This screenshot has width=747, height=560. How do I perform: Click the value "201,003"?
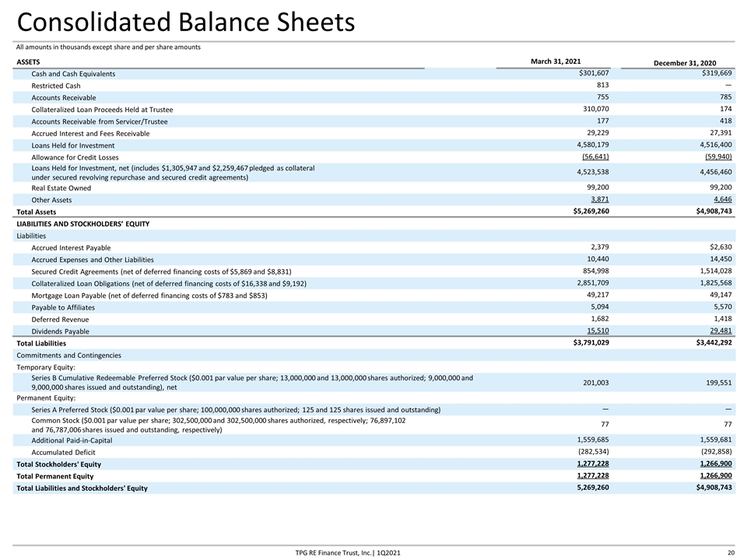[x=596, y=383]
